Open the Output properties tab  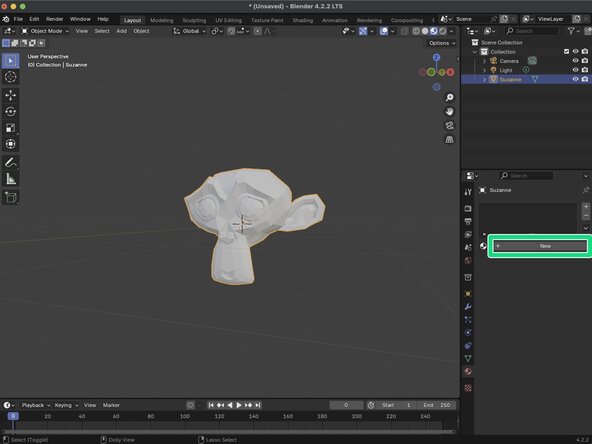468,221
